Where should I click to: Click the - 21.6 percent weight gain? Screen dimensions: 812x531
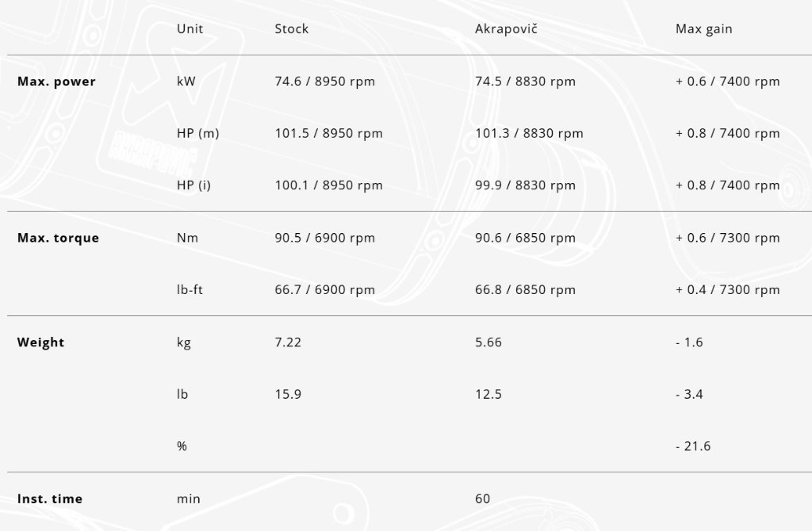click(x=692, y=446)
